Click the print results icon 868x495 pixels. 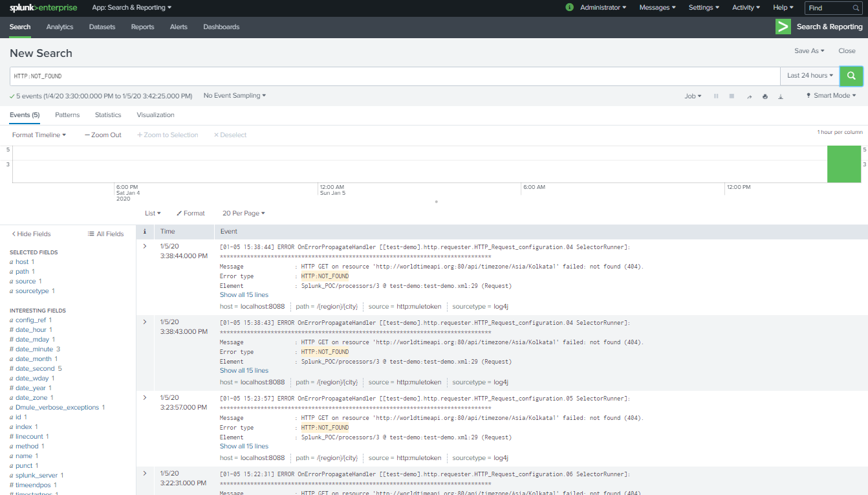coord(765,96)
